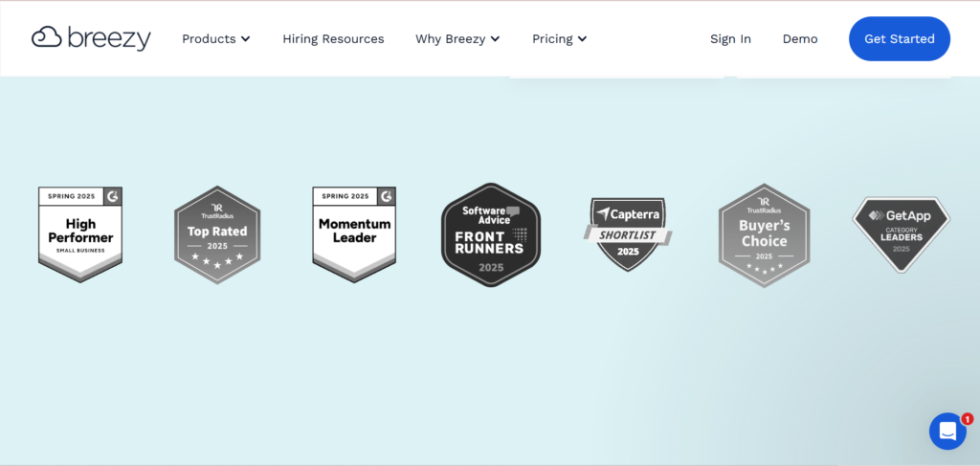Viewport: 980px width, 466px height.
Task: Open the chat widget bubble
Action: tap(947, 431)
